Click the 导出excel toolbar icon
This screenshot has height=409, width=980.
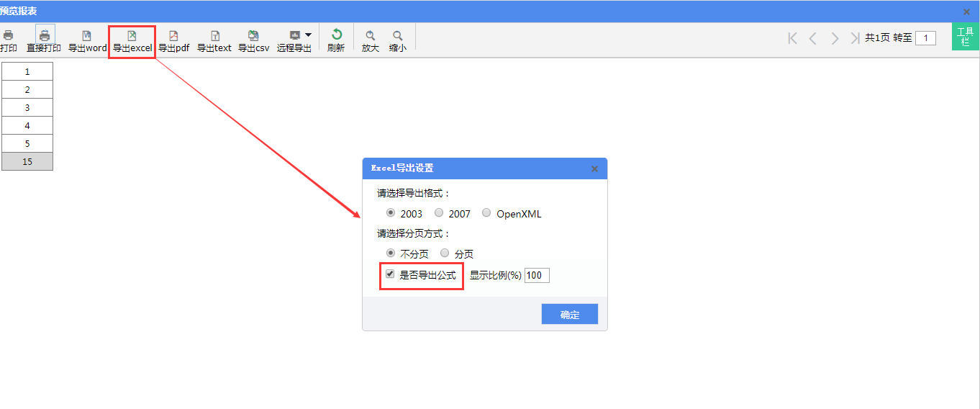point(132,35)
